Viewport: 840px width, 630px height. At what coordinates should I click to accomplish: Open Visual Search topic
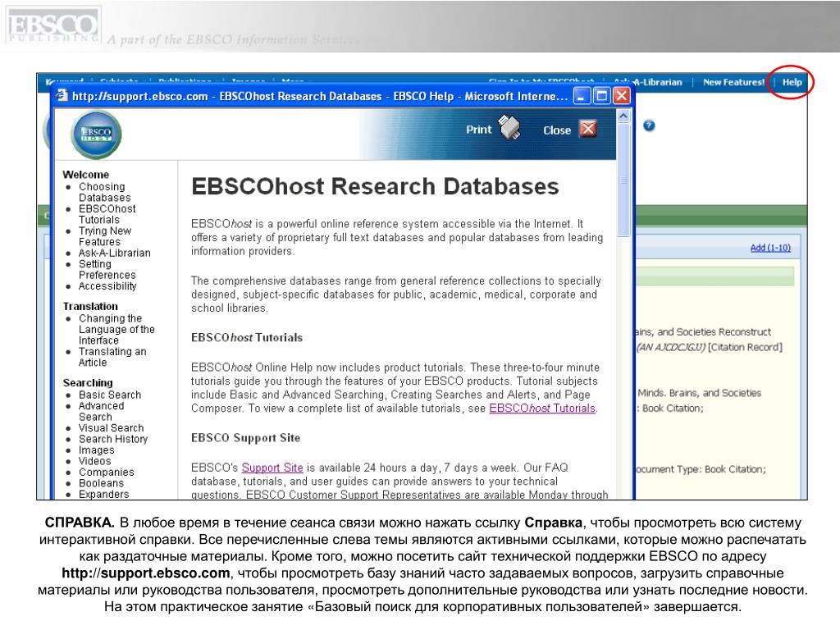pos(112,428)
